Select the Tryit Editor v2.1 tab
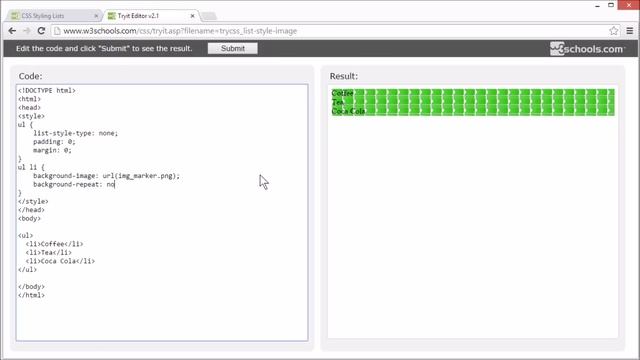 pyautogui.click(x=138, y=16)
